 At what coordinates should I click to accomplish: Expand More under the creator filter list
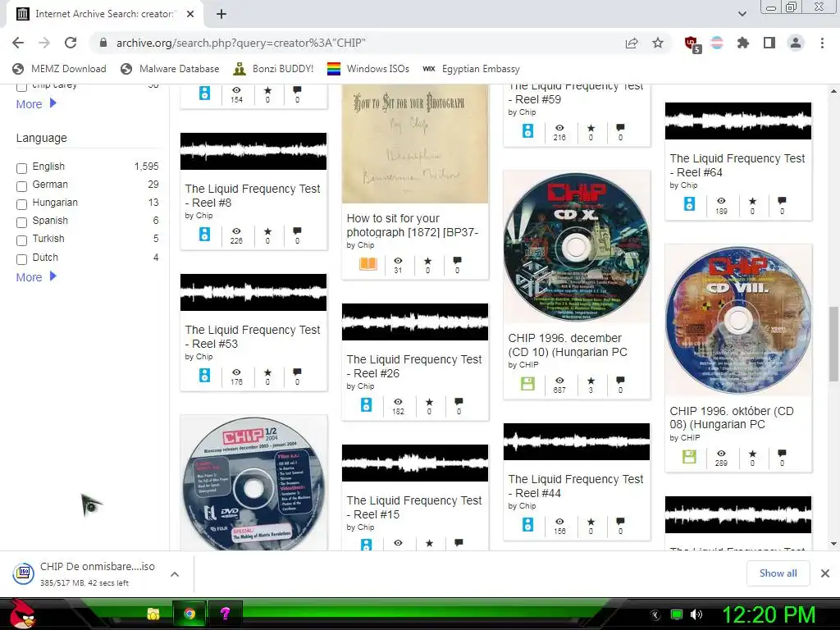click(x=36, y=104)
